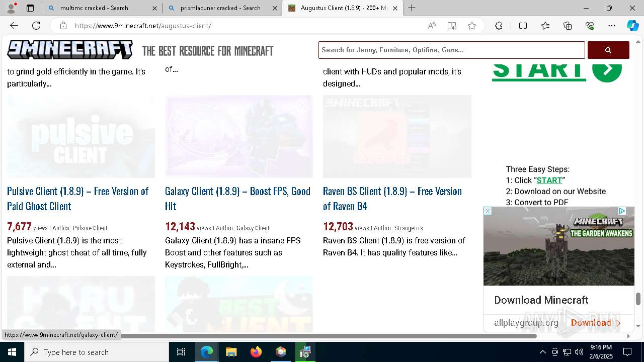Open File Explorer taskbar icon
The image size is (644, 362).
pyautogui.click(x=231, y=352)
